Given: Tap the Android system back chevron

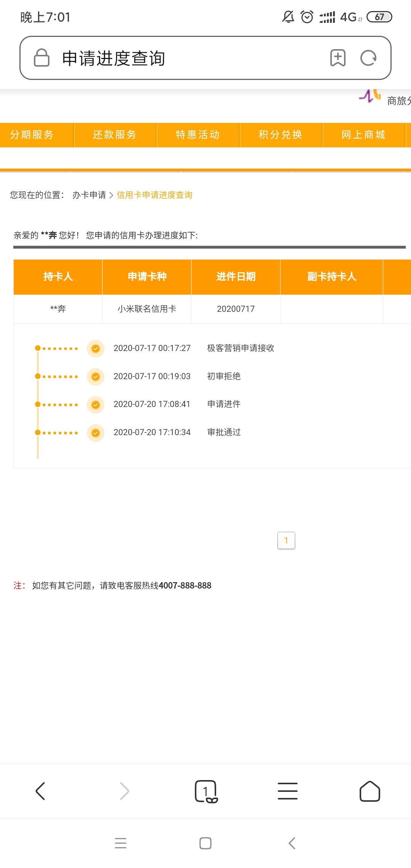Looking at the screenshot, I should pyautogui.click(x=292, y=843).
